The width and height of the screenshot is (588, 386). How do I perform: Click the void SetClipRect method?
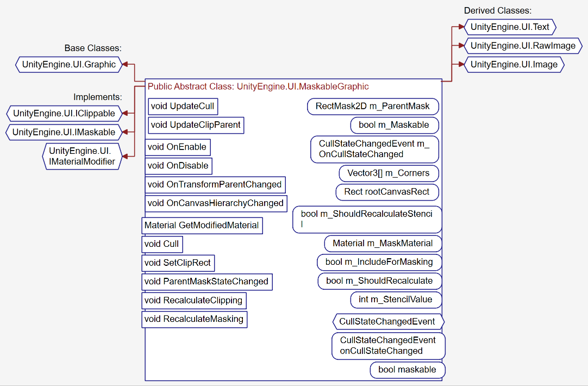coord(178,263)
